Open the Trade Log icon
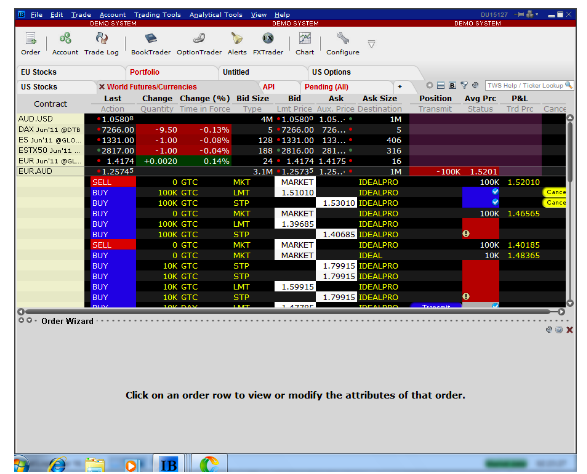This screenshot has height=474, width=587. (101, 44)
